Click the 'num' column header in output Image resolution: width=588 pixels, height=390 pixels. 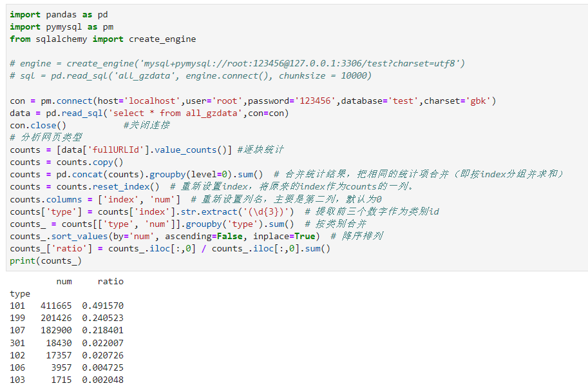pyautogui.click(x=64, y=282)
